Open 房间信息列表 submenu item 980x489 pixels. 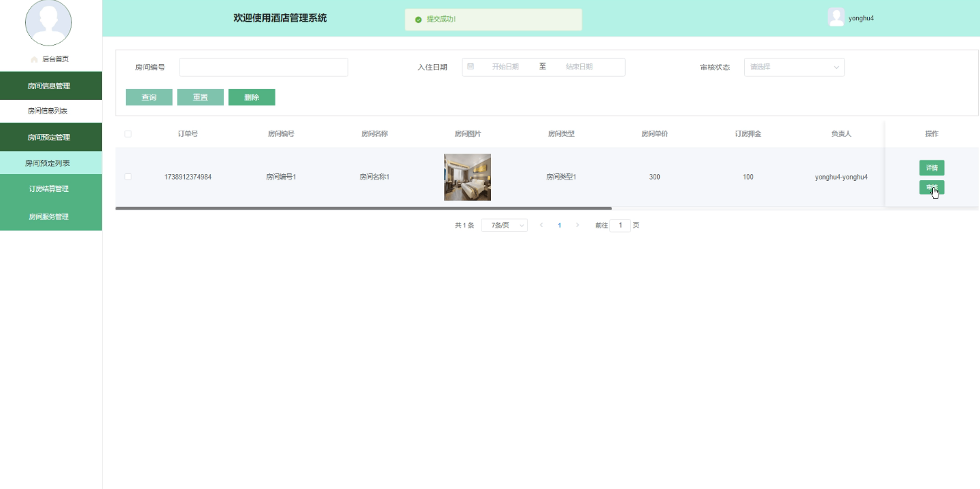click(x=51, y=111)
